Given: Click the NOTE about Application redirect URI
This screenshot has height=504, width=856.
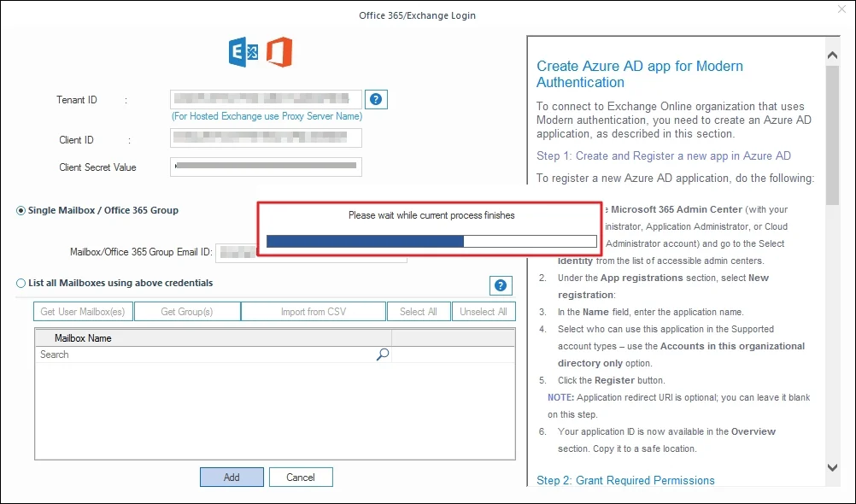Looking at the screenshot, I should click(x=678, y=406).
